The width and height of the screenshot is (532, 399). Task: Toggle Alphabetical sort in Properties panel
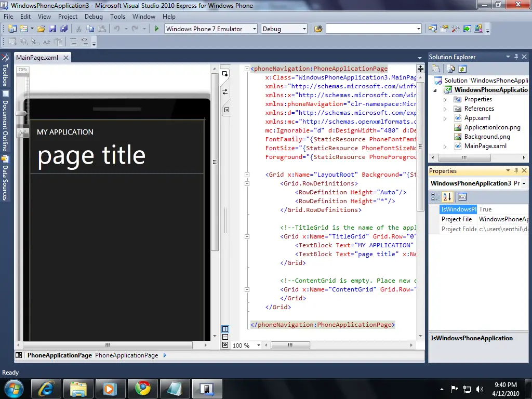pos(447,197)
